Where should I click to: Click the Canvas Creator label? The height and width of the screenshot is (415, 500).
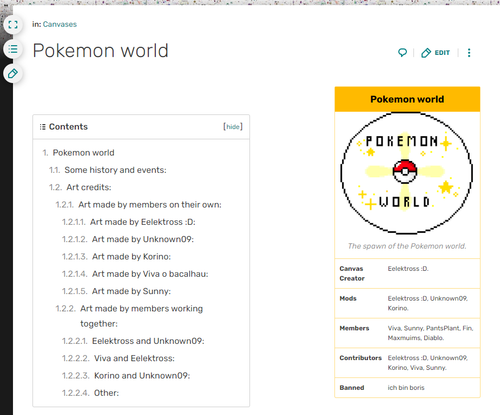click(x=352, y=273)
